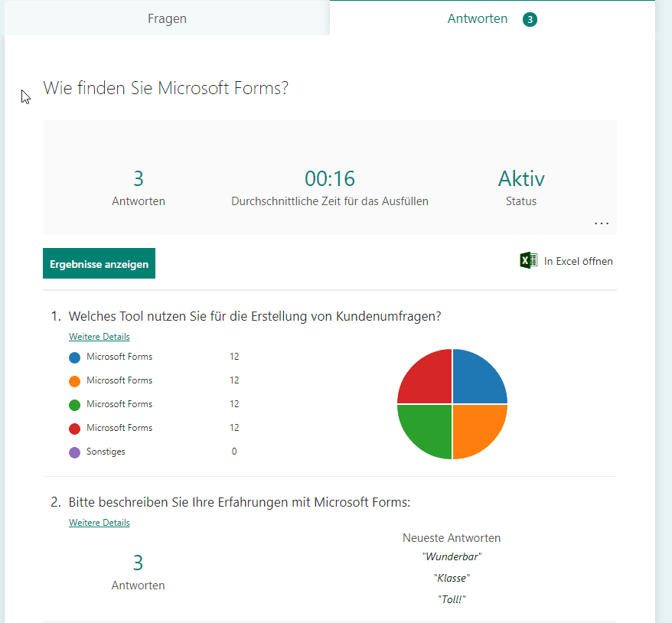Screen dimensions: 672x623
Task: Click the response count badge on the Antworten tab
Action: click(530, 19)
